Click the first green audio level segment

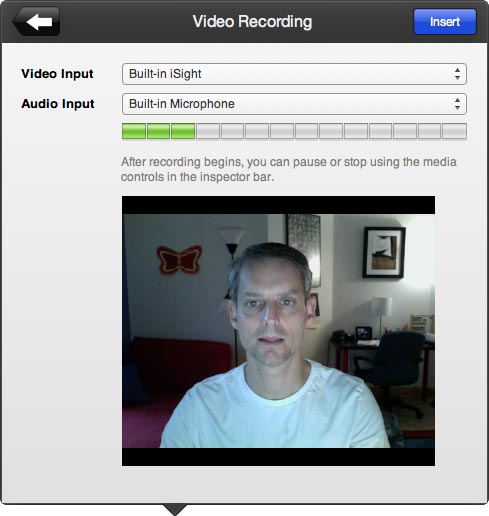pos(134,131)
